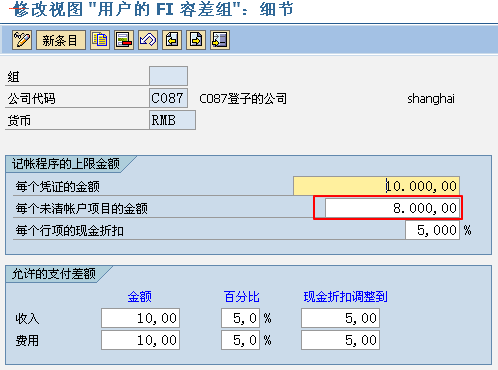Viewport: 498px width, 370px height.
Task: Click the 组 label
Action: (13, 77)
